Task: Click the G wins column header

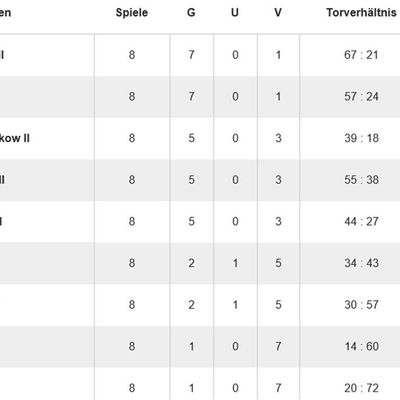Action: (x=191, y=13)
